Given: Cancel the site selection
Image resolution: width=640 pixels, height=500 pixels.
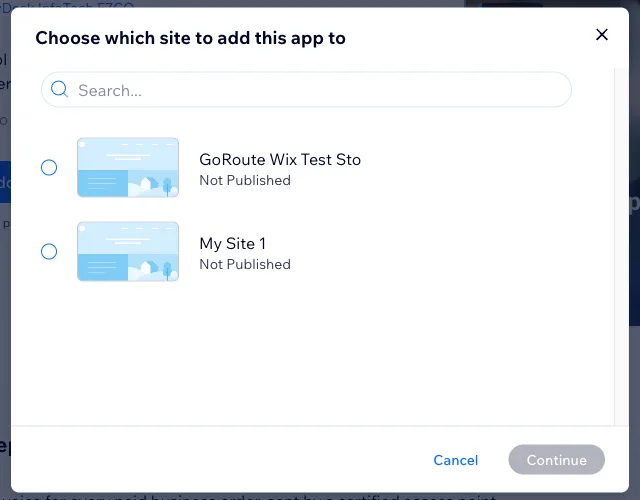Looking at the screenshot, I should 456,460.
